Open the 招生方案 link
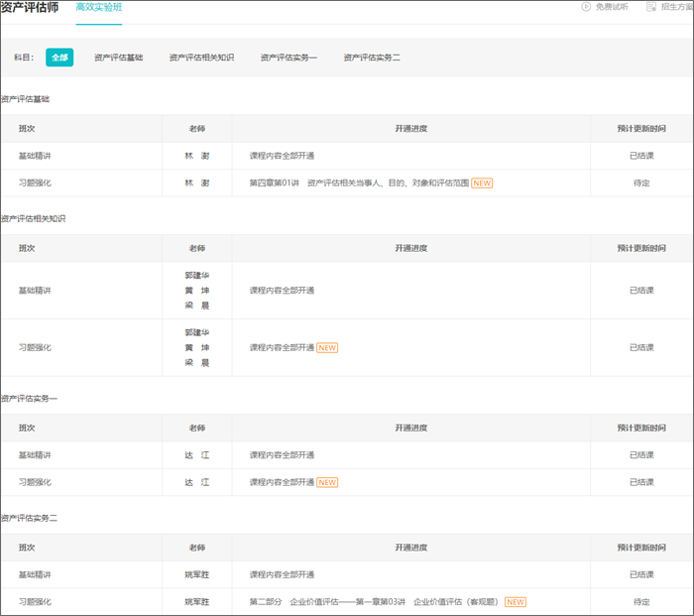The image size is (694, 616). (677, 7)
